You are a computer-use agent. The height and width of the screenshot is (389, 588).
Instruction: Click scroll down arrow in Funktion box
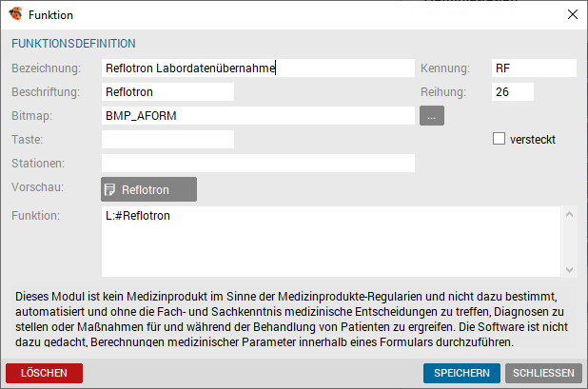point(569,270)
